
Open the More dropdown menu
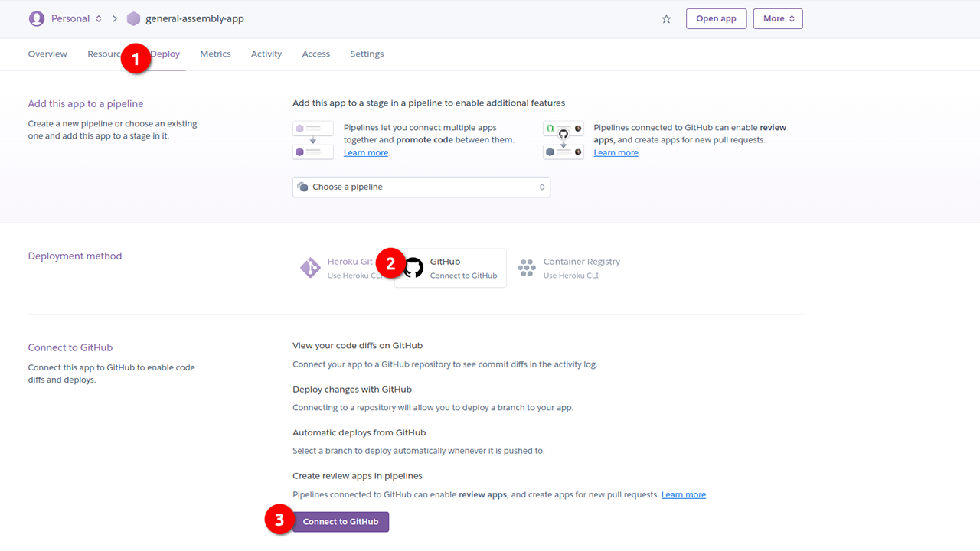pos(777,18)
